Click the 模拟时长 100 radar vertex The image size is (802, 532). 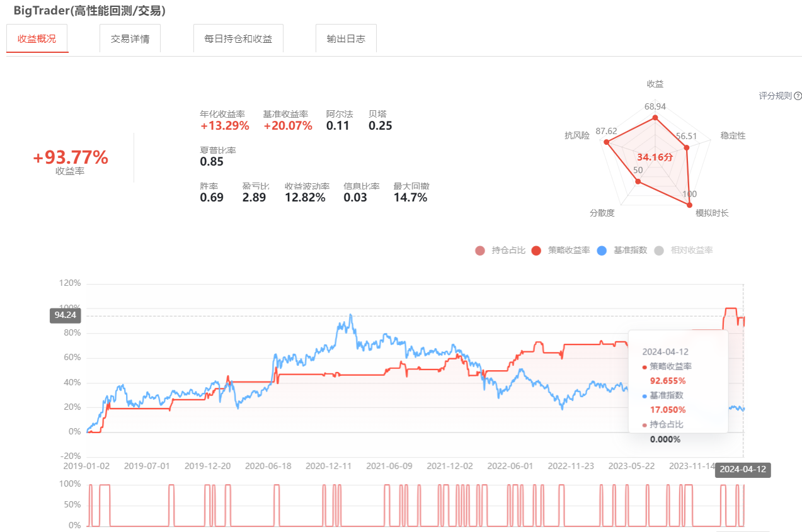point(689,203)
